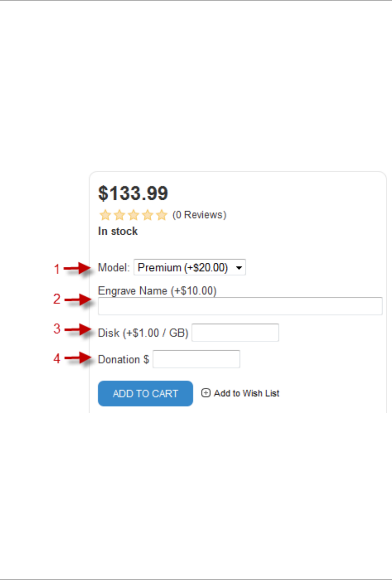Click the red arrow pointing to Disk
Viewport: 392px width, 580px height.
[79, 329]
